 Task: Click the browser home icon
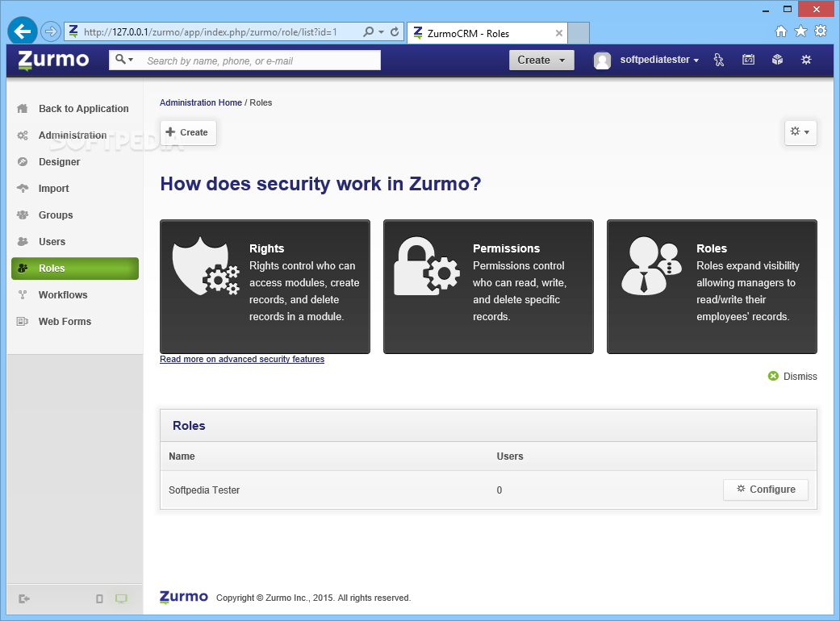click(x=781, y=31)
